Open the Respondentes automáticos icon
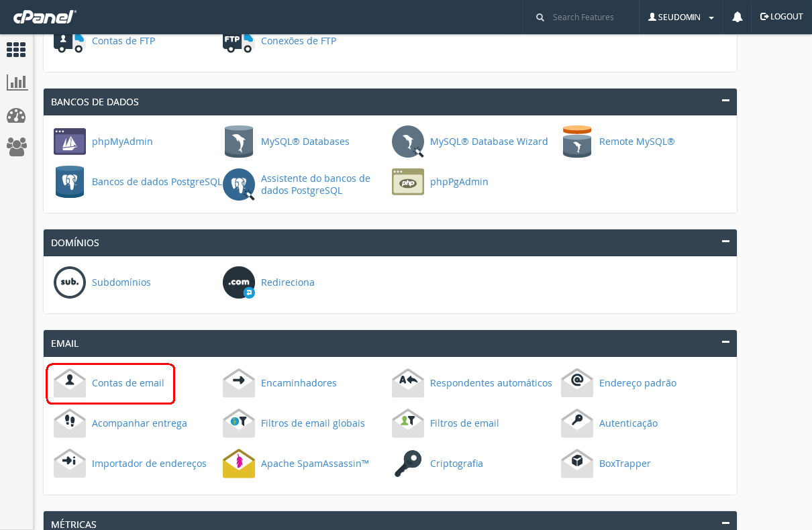The height and width of the screenshot is (530, 812). (408, 383)
